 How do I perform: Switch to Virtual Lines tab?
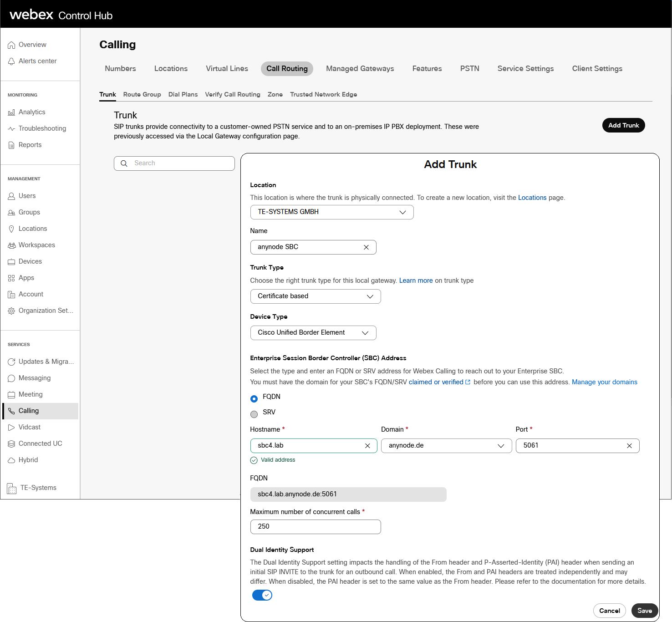click(227, 69)
